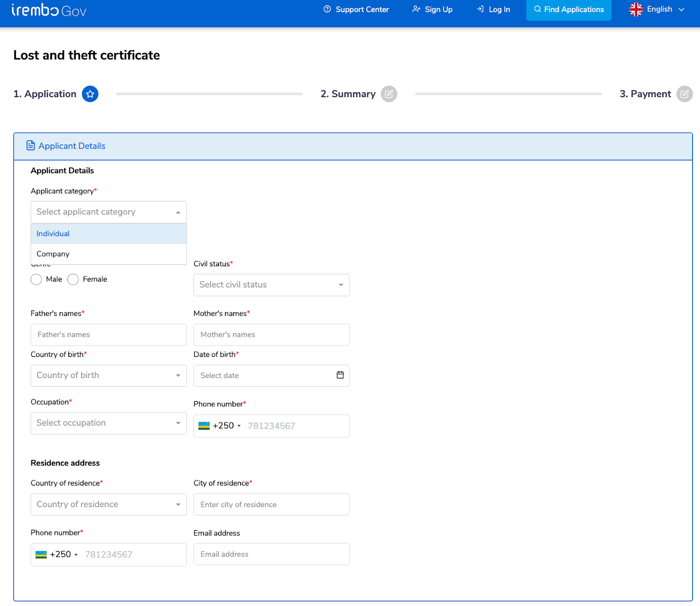Viewport: 700px width, 606px height.
Task: Click the UK flag language icon
Action: [636, 9]
